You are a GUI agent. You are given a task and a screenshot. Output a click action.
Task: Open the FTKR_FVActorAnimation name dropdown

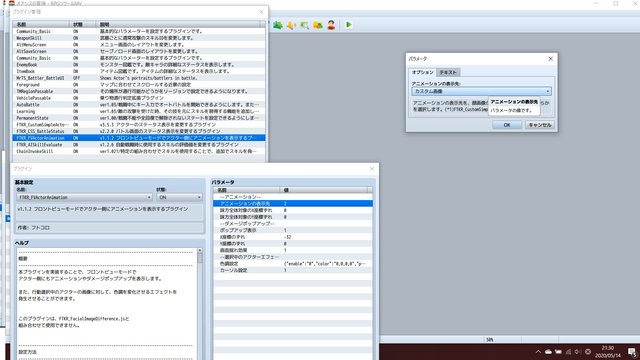(84, 197)
